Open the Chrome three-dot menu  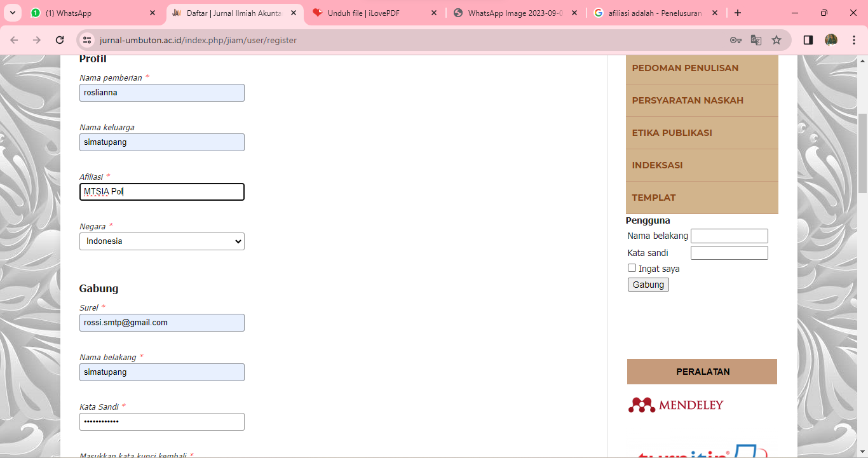(x=853, y=40)
